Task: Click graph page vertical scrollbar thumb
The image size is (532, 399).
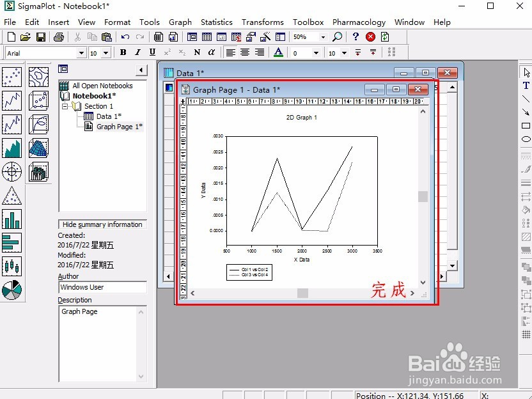Action: point(423,196)
